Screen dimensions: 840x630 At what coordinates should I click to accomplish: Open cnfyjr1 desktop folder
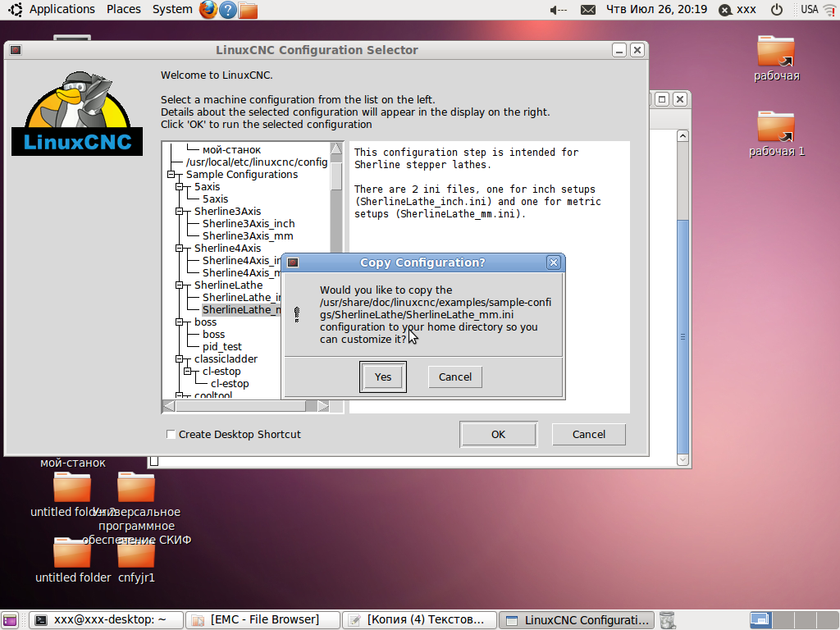[x=136, y=559]
